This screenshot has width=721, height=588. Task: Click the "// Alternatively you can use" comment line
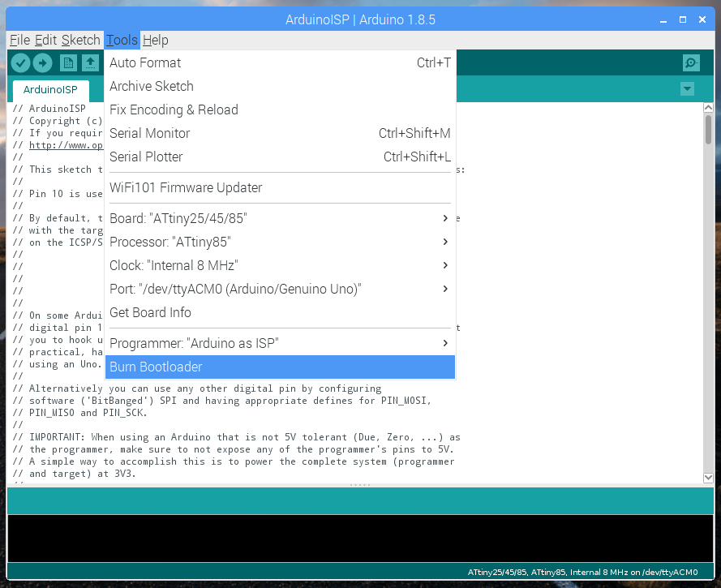click(x=197, y=388)
